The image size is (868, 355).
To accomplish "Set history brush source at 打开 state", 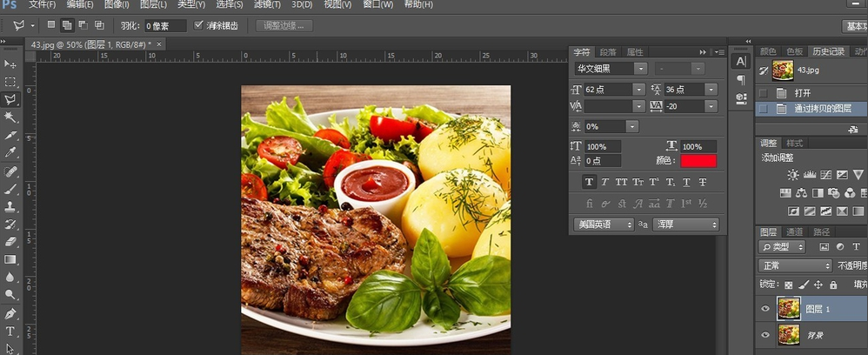I will pyautogui.click(x=764, y=93).
